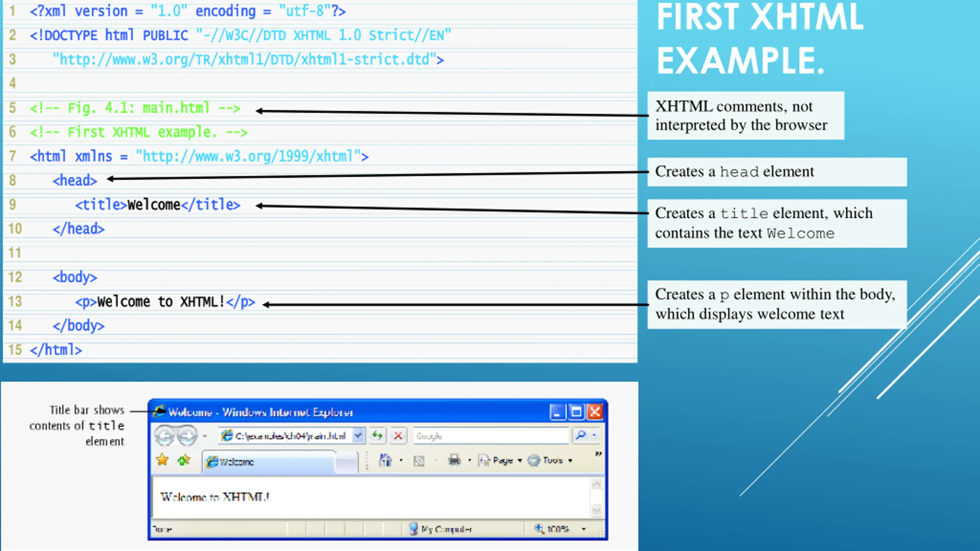Click the 'First XHTML example.' comment line
980x551 pixels.
coord(139,132)
